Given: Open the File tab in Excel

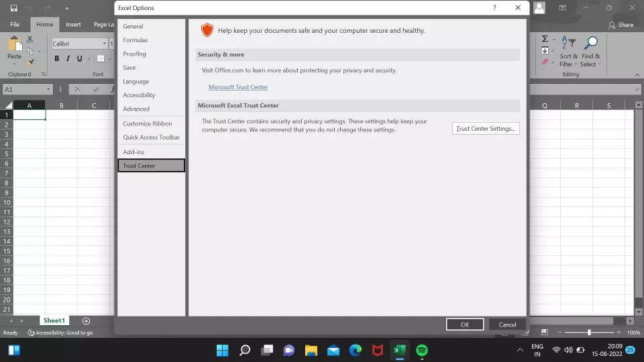Looking at the screenshot, I should coord(15,25).
